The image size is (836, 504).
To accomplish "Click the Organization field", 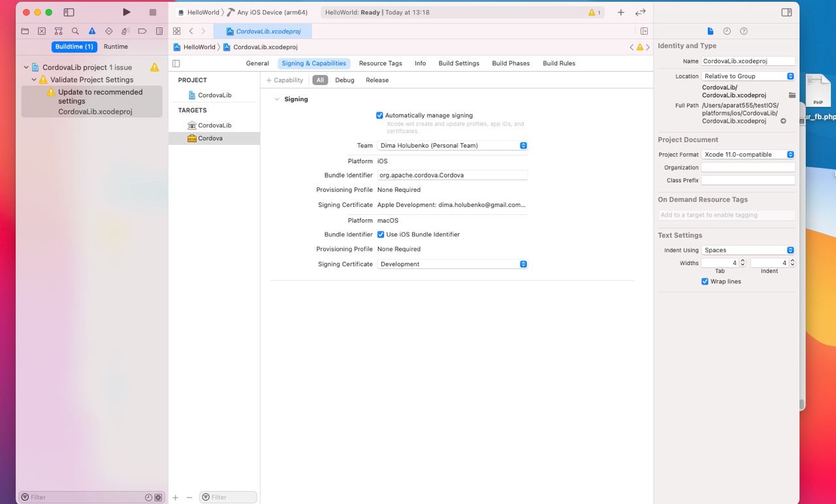I will point(748,168).
